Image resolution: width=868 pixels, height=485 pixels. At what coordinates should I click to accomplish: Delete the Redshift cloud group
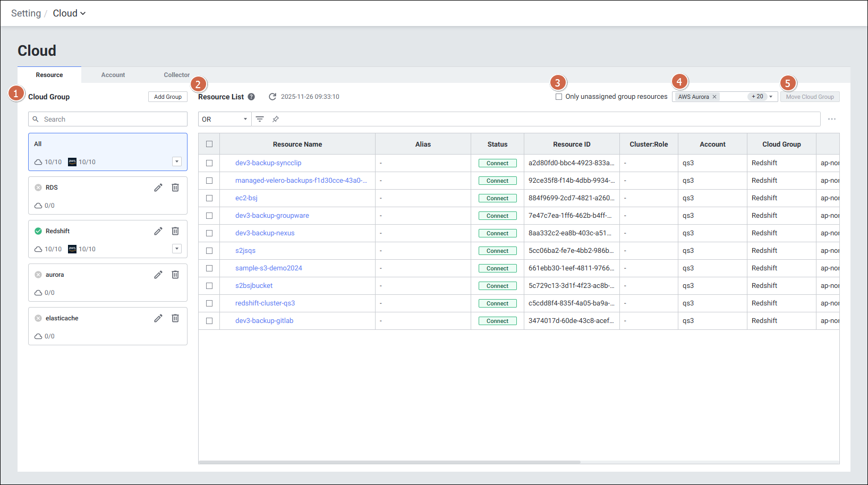(x=175, y=231)
